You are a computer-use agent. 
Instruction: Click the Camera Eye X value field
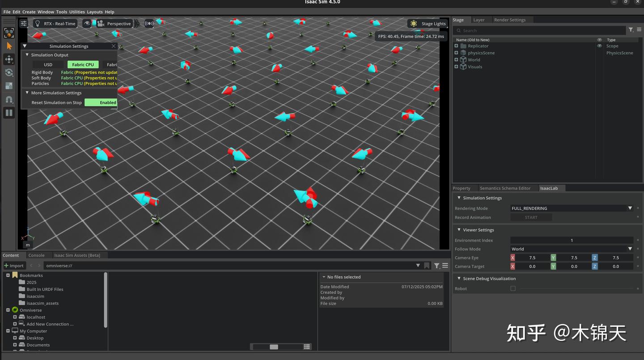point(532,258)
